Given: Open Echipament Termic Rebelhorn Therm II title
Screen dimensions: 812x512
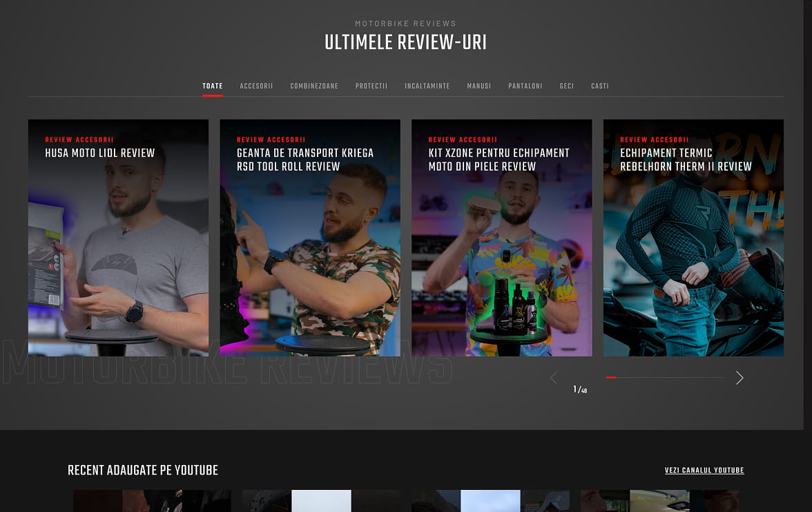Looking at the screenshot, I should point(686,160).
